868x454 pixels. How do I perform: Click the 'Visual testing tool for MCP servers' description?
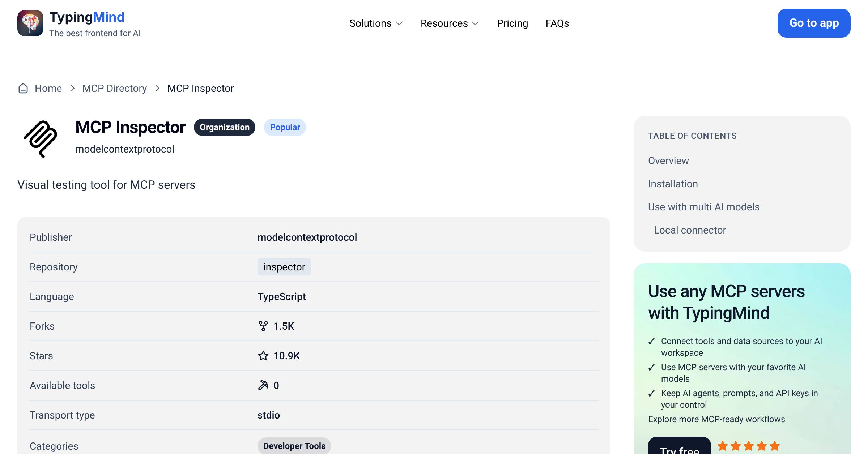(x=106, y=185)
